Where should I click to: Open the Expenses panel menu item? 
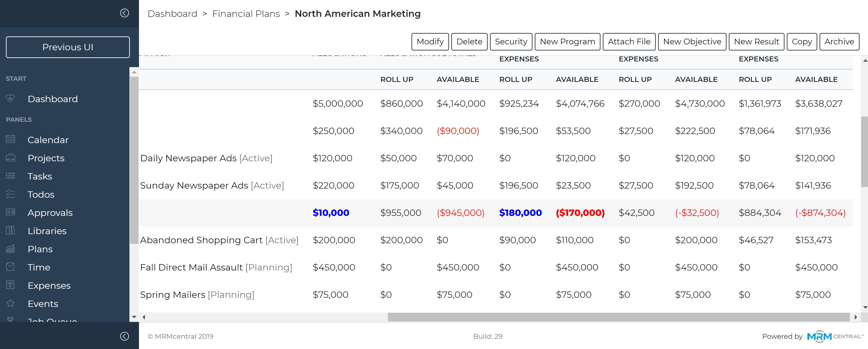(x=49, y=285)
